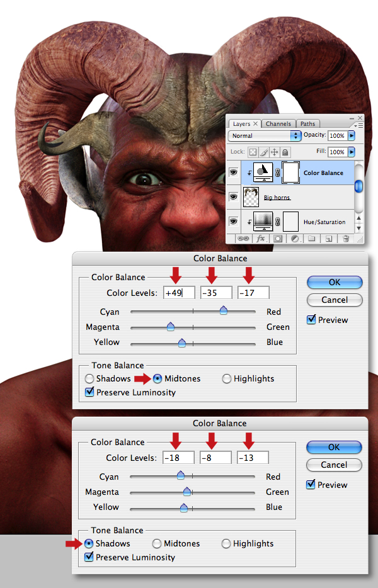Click the Yellow-Blue slider handle in upper dialog
Viewport: 378px width, 588px height.
point(182,342)
